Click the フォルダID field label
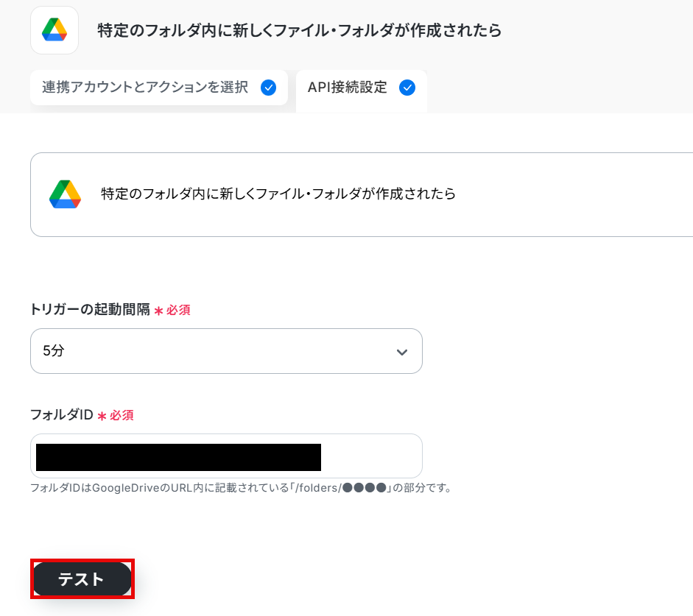Viewport: 693px width, 616px height. (x=62, y=414)
